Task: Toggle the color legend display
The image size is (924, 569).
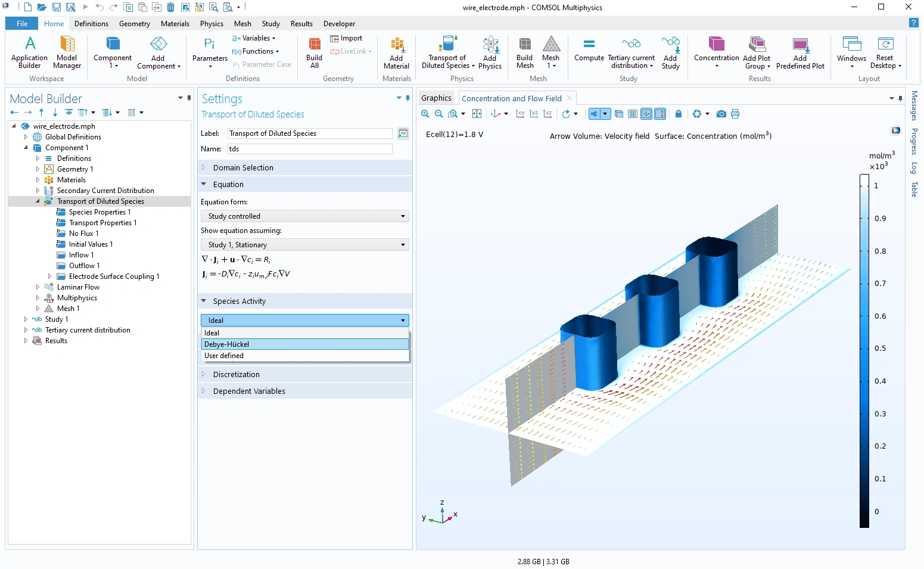Action: (x=660, y=114)
